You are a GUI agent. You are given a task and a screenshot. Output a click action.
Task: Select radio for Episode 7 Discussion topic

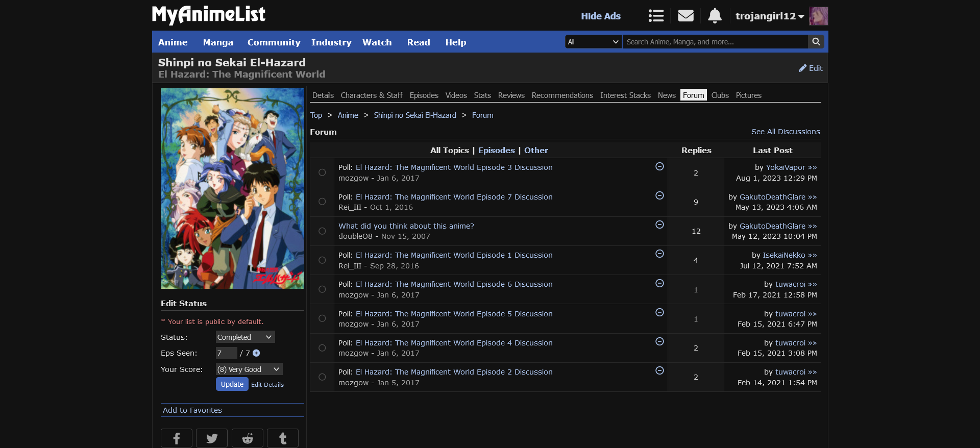[x=322, y=202]
